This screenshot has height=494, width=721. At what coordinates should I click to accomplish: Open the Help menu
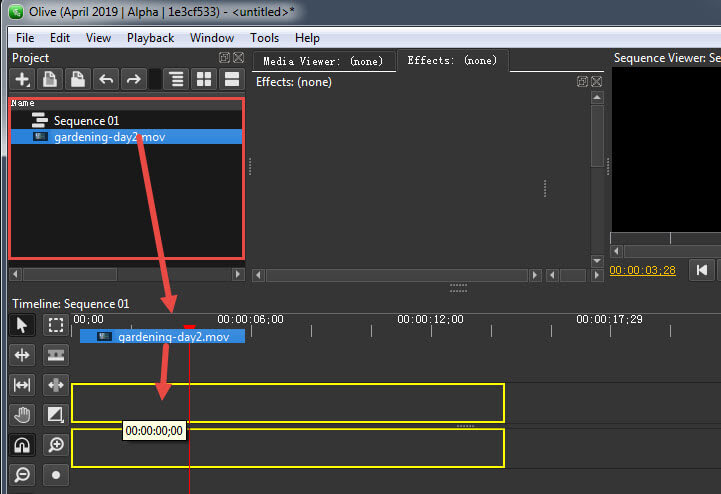pos(307,38)
